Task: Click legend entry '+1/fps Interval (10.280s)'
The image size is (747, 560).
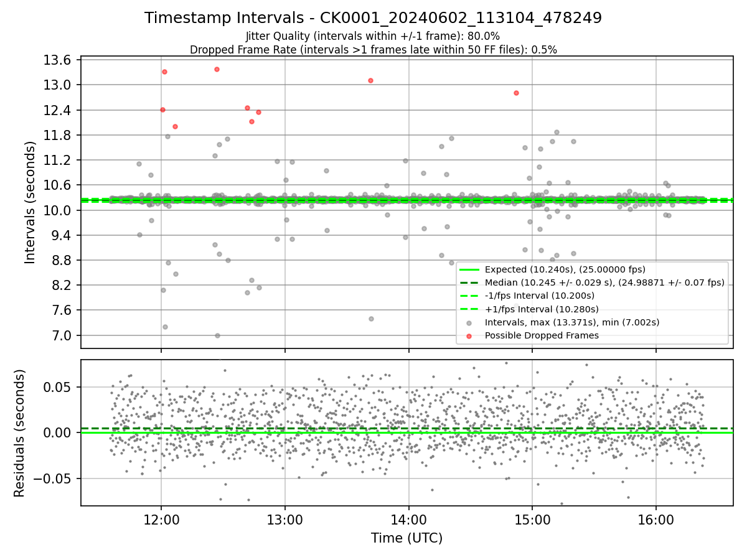Action: point(542,309)
